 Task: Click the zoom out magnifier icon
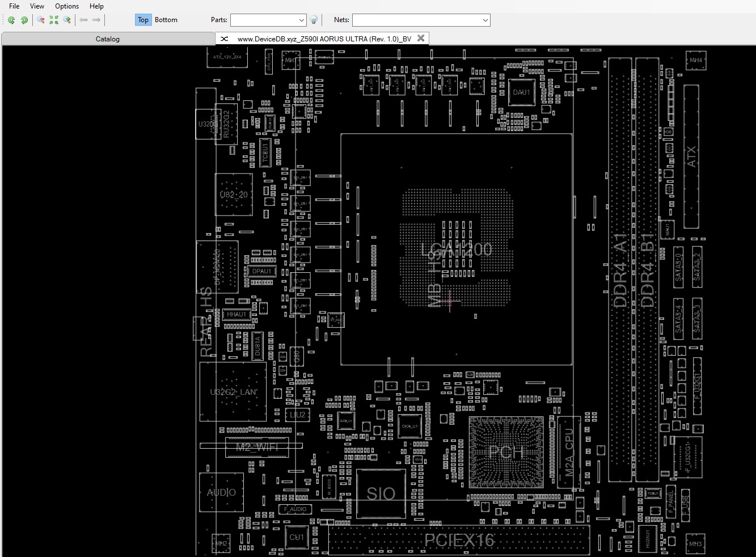[41, 20]
